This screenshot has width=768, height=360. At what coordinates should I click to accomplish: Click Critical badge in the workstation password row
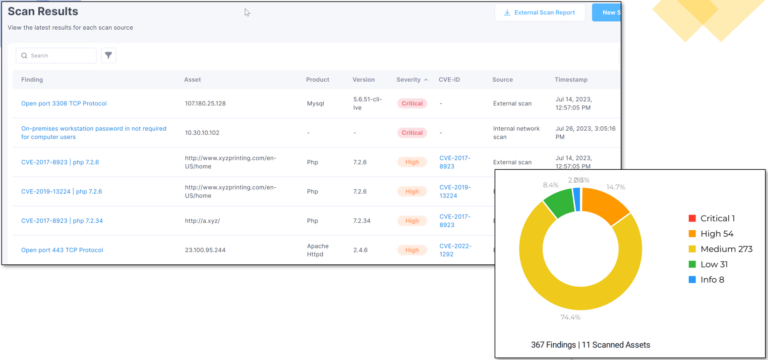(412, 133)
